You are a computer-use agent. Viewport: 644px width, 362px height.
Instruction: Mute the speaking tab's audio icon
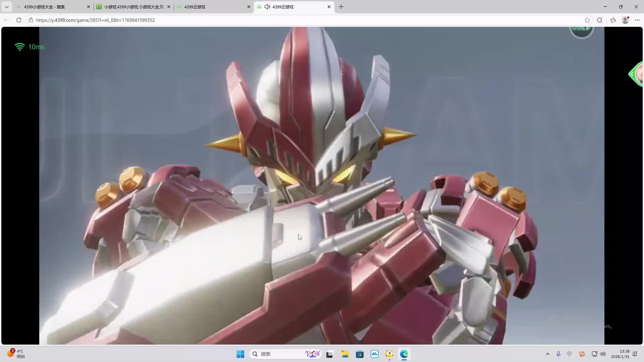(x=267, y=7)
